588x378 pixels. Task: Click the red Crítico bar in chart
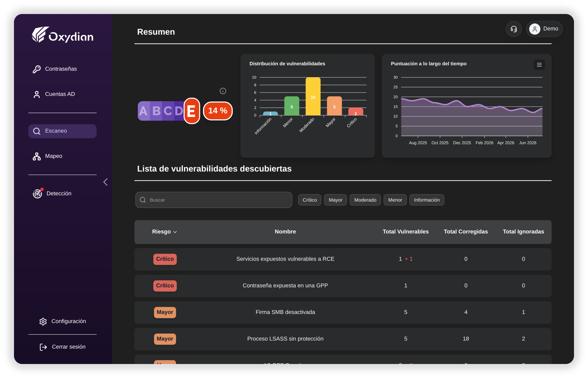(356, 112)
